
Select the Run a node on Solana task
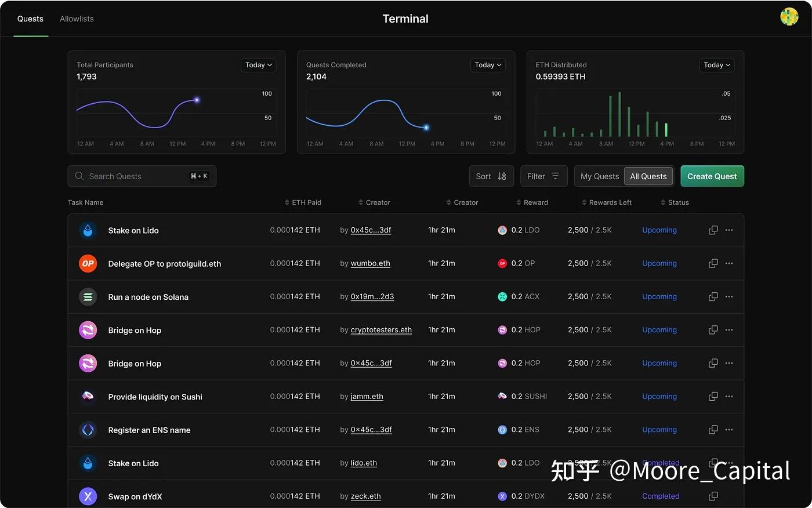click(148, 297)
